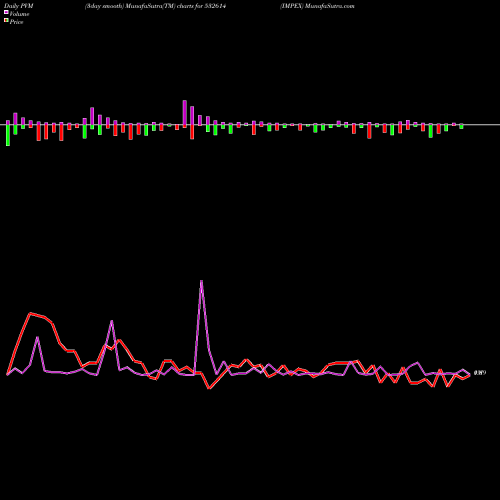The width and height of the screenshot is (500, 500).
Task: Select the 'Volume' legend label
Action: pyautogui.click(x=19, y=14)
